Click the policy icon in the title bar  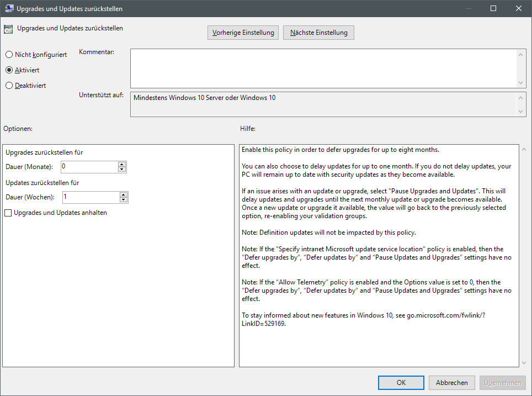(x=9, y=9)
